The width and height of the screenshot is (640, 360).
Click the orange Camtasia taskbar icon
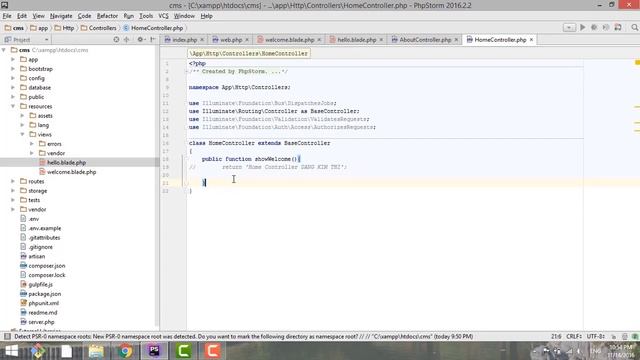point(213,351)
